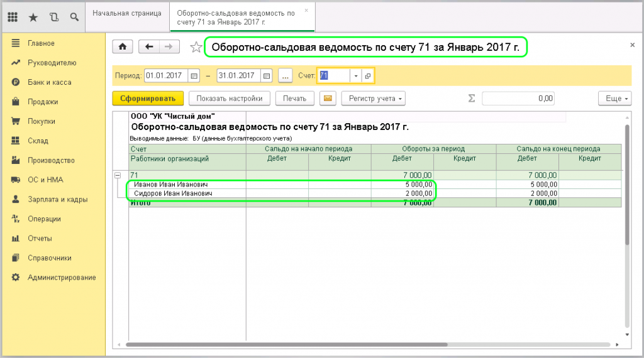This screenshot has height=358, width=644.
Task: Collapse the account 71 group row
Action: (x=118, y=175)
